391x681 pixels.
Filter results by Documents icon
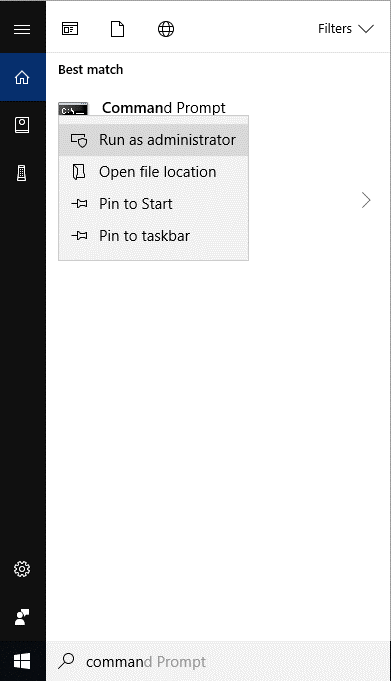click(x=117, y=29)
